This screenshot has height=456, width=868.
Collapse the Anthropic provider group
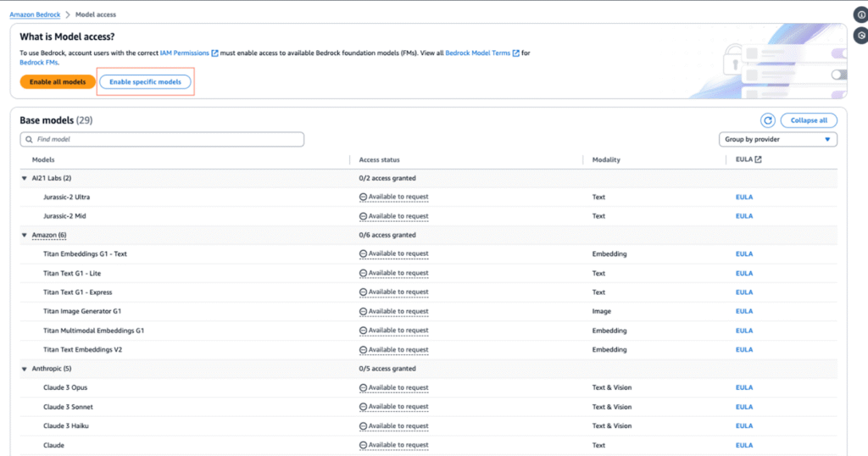pyautogui.click(x=24, y=369)
